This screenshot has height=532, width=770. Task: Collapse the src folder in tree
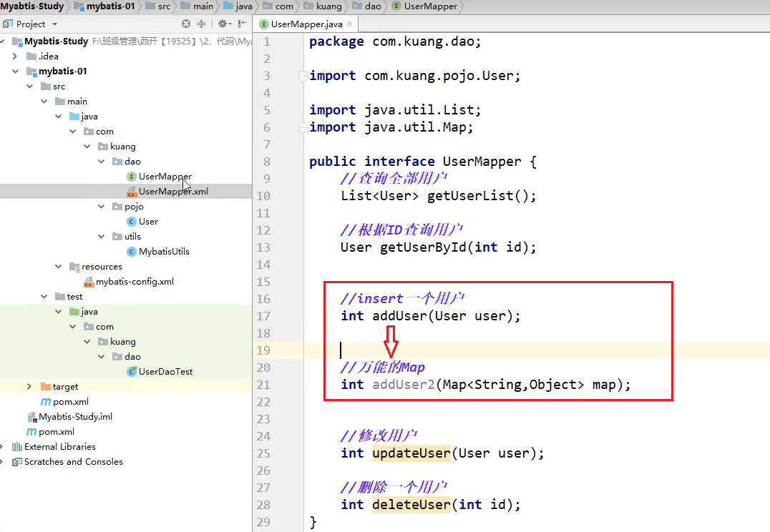[x=30, y=87]
